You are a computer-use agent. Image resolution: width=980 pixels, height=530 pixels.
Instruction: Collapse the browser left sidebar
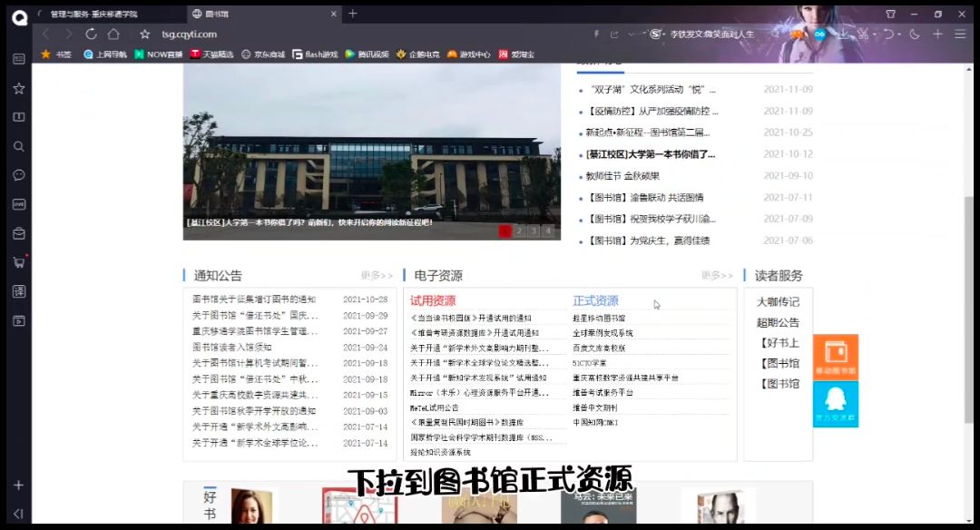click(x=18, y=514)
